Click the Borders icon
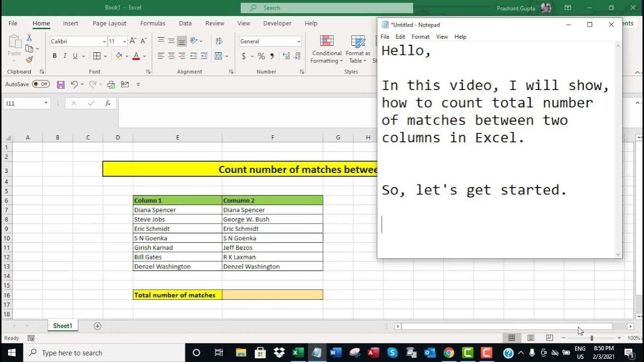Screen dimensions: 644x362 [x=97, y=56]
